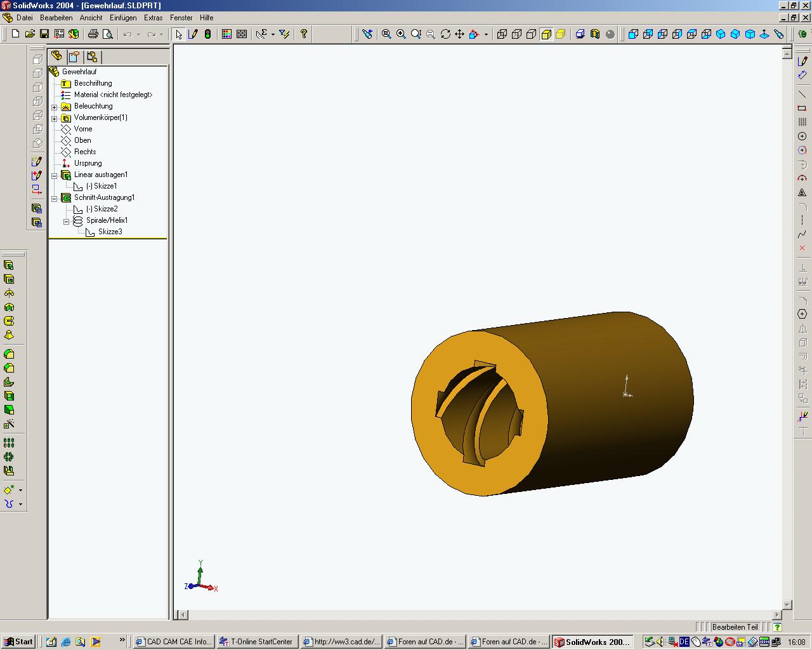Click the Windows Start button
812x650 pixels.
pyautogui.click(x=18, y=642)
